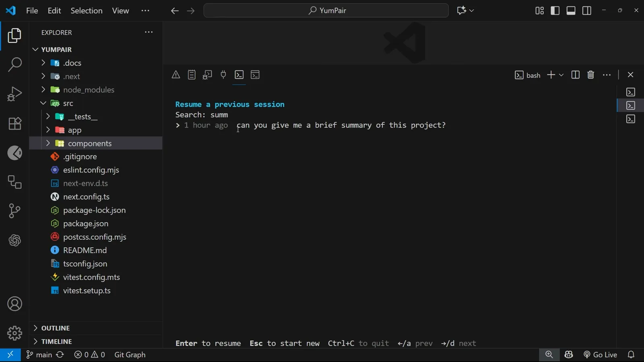Open Run and Debug view

[14, 94]
